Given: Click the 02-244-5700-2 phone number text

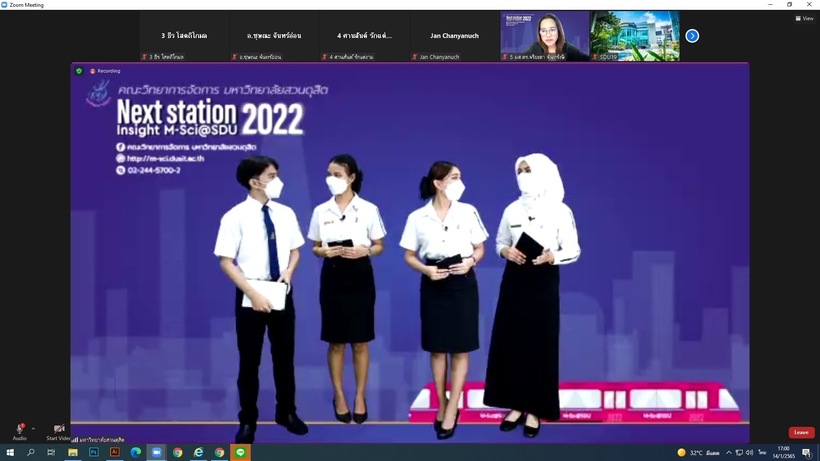Looking at the screenshot, I should pos(154,170).
